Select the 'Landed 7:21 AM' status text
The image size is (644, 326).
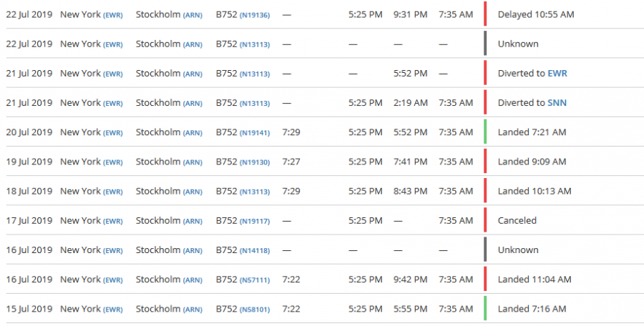click(x=532, y=132)
